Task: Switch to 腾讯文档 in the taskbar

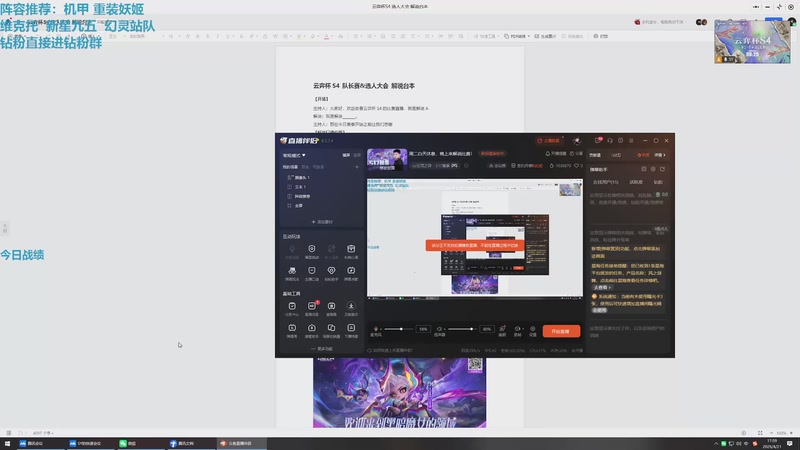Action: 189,443
